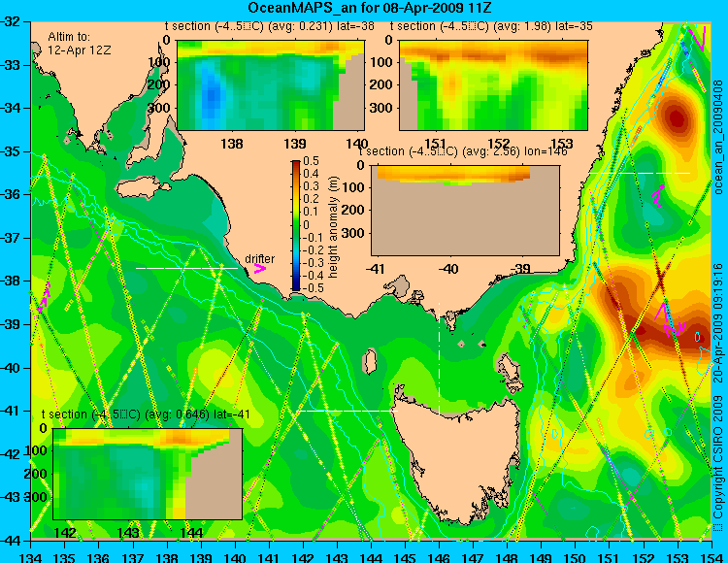Click the height anomaly color bar

(296, 225)
